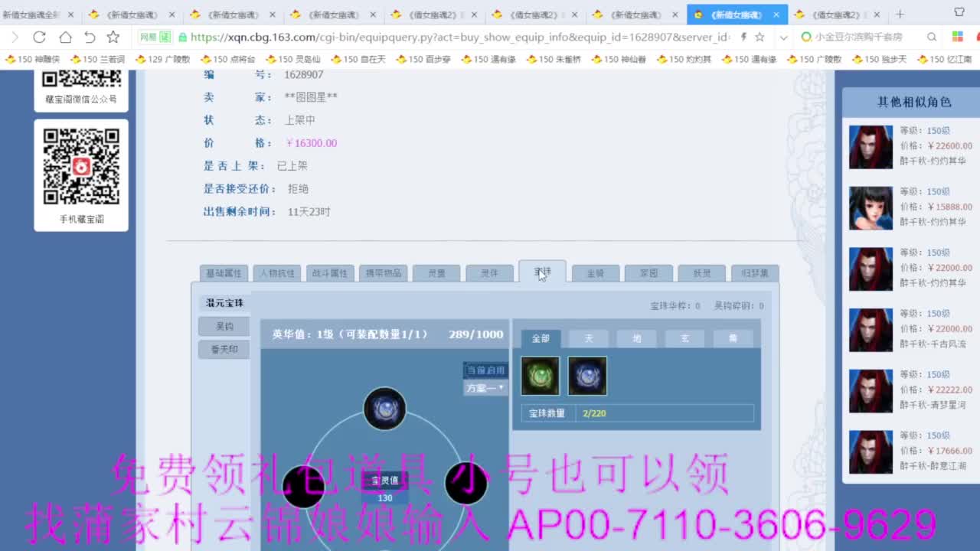The image size is (980, 551).
Task: Click the browser home icon
Action: click(x=65, y=36)
